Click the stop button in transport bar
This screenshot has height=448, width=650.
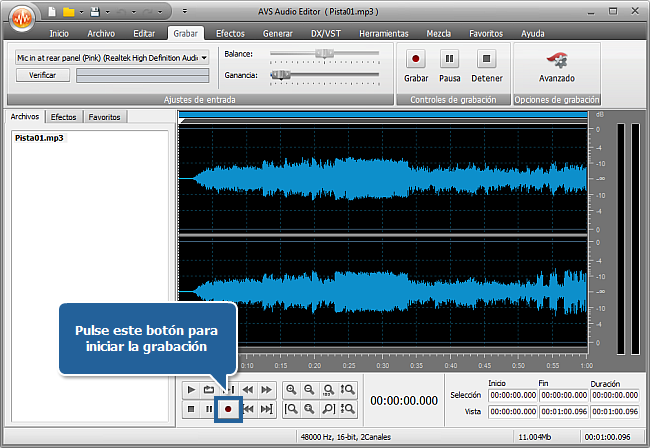pos(191,409)
